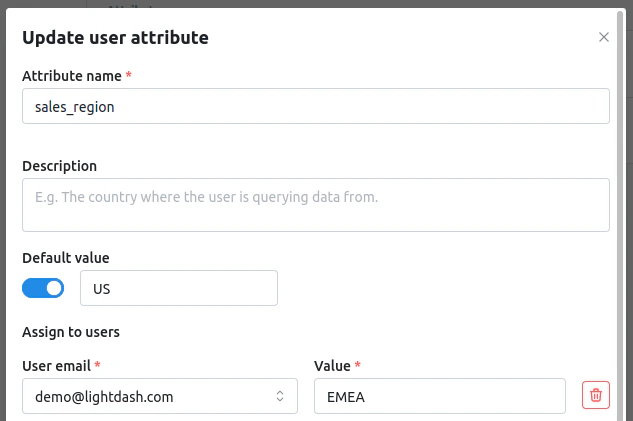Click the Default value label
633x421 pixels.
click(66, 258)
